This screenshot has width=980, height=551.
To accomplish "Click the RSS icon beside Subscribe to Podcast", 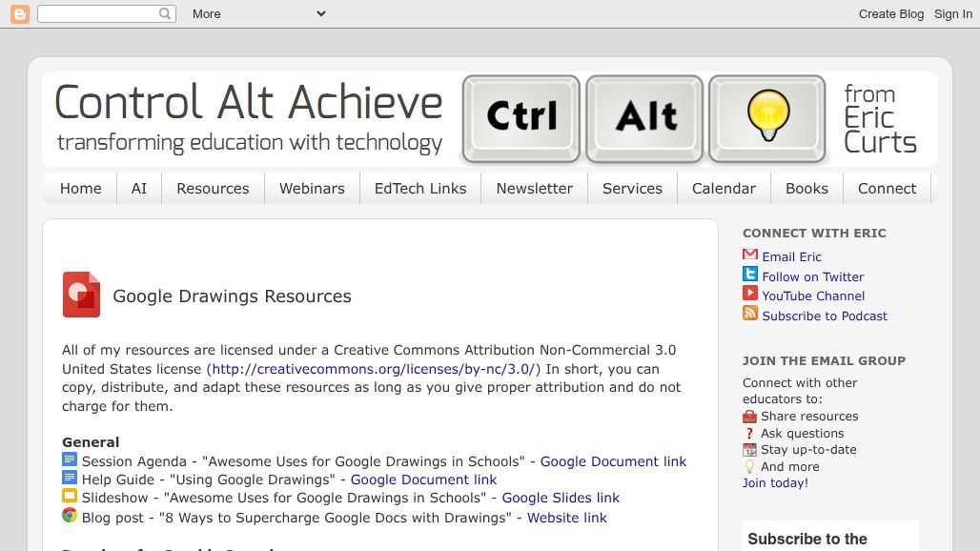I will tap(750, 315).
